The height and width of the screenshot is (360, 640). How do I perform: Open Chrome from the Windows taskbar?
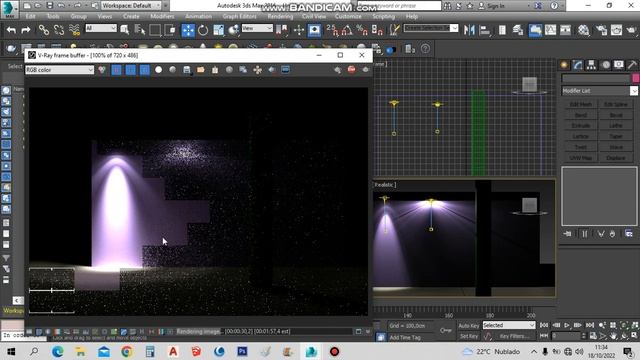(x=127, y=351)
